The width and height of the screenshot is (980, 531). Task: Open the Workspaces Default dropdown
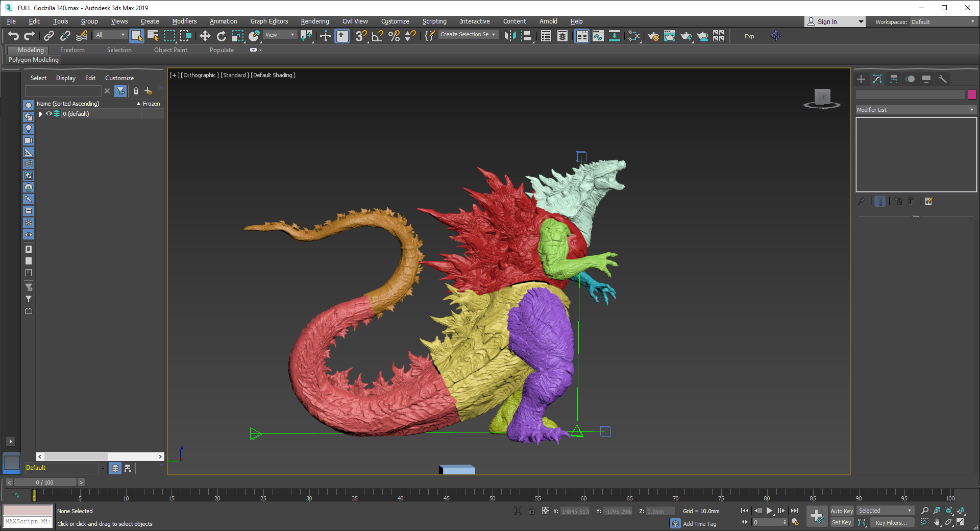click(x=942, y=22)
